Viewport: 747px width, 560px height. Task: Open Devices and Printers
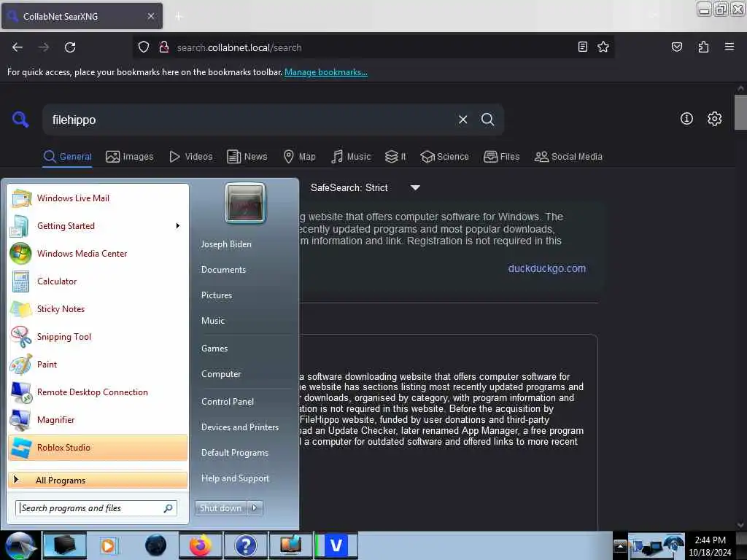(x=240, y=427)
